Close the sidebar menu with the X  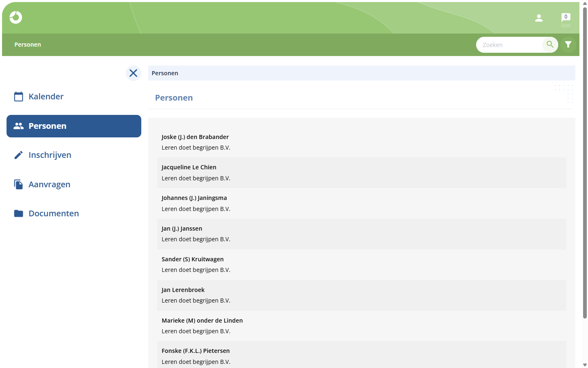coord(134,73)
